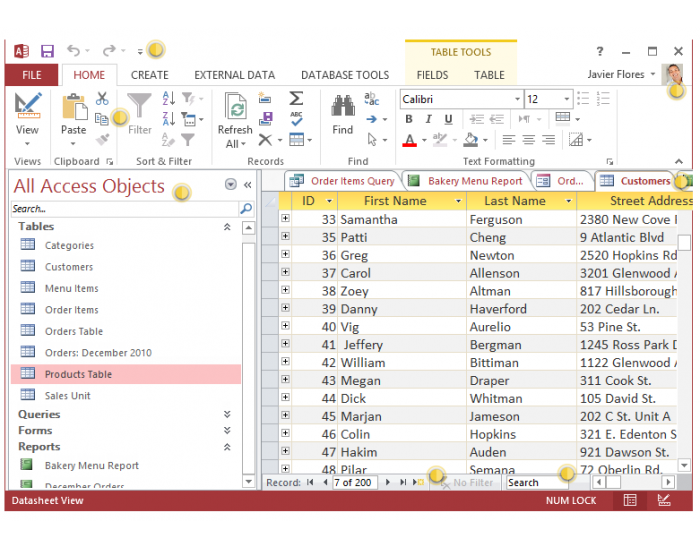Toggle Bold formatting
Viewport: 700px width, 550px height.
[409, 119]
